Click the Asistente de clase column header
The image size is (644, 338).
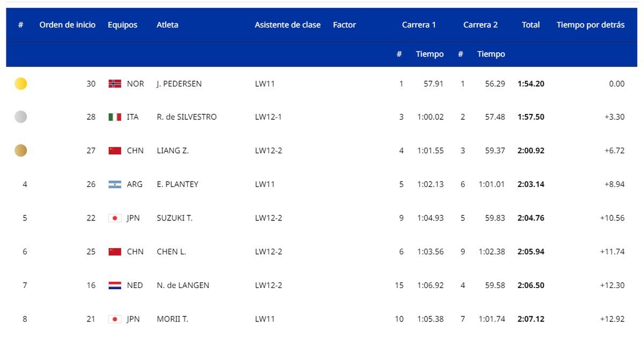pos(288,25)
